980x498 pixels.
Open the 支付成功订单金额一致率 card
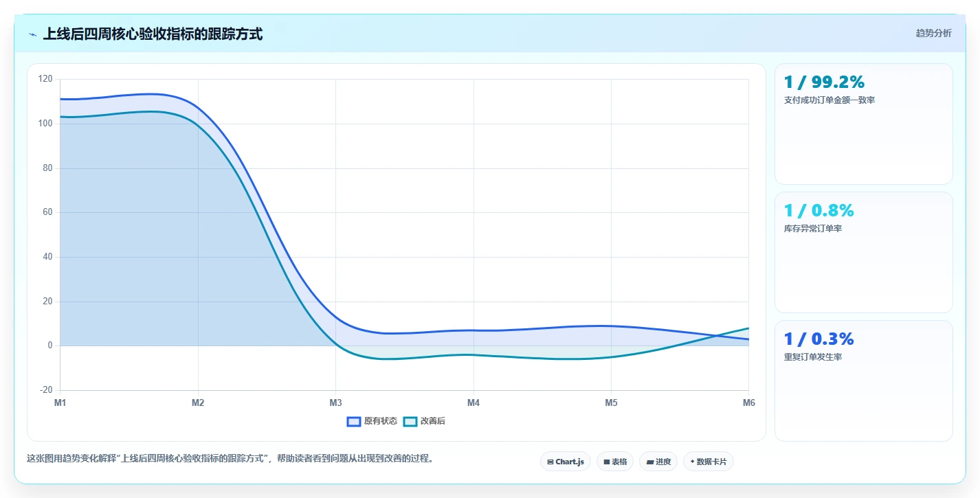pos(863,124)
